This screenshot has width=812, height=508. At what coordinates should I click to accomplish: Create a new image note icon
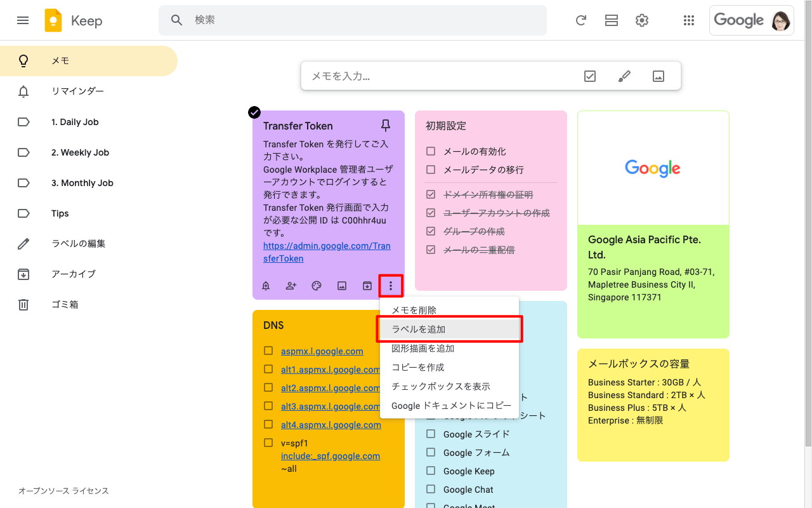point(658,76)
